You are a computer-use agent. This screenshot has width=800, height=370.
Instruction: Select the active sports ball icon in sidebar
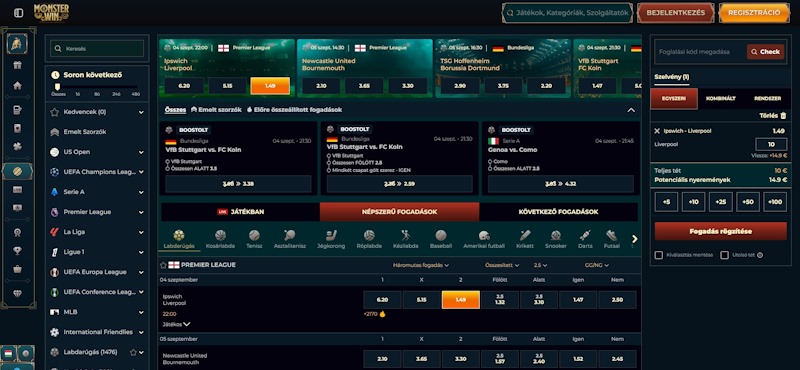coord(17,171)
